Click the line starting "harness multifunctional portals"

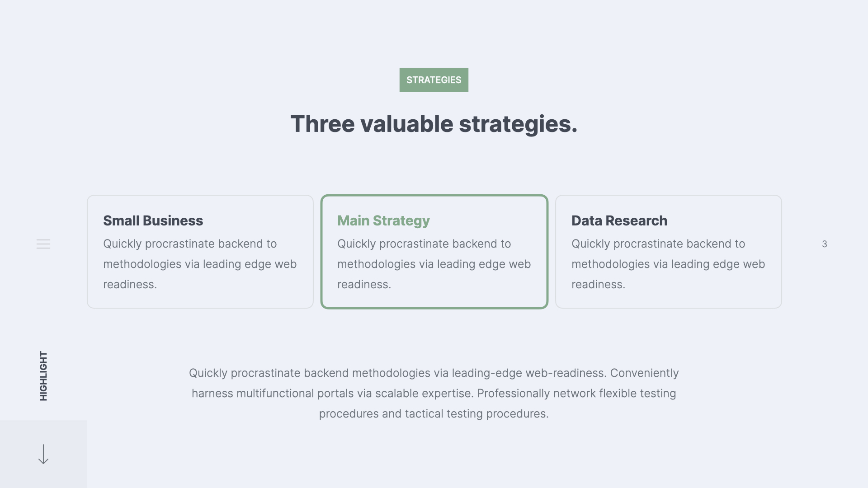click(434, 394)
